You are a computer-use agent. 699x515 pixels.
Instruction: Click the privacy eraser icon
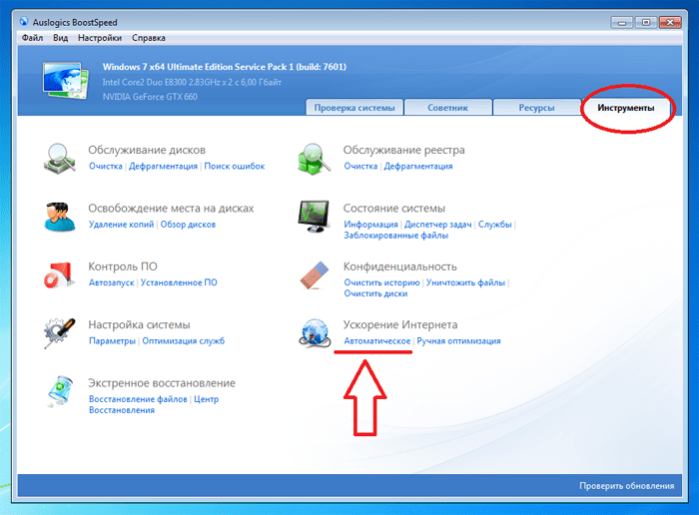314,275
